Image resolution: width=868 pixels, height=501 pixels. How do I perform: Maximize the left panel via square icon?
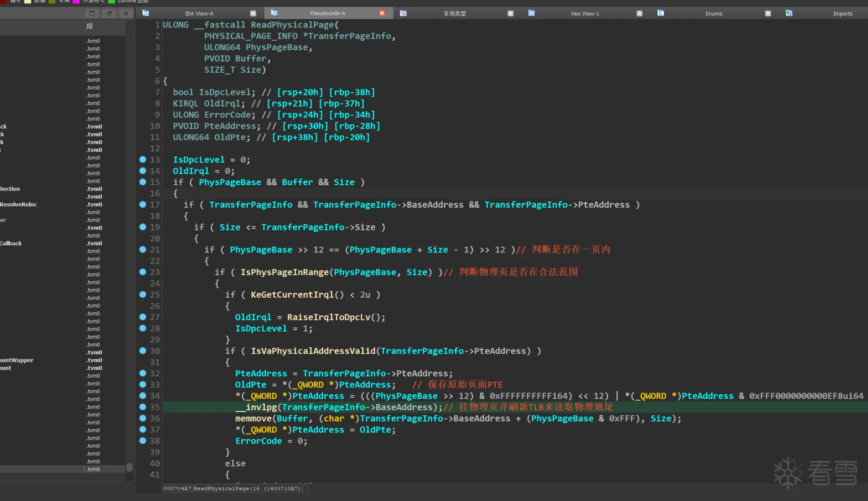[x=92, y=13]
